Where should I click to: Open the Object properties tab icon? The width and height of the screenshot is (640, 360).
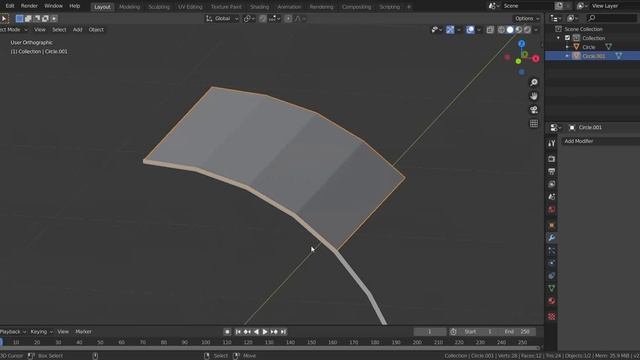pyautogui.click(x=551, y=225)
